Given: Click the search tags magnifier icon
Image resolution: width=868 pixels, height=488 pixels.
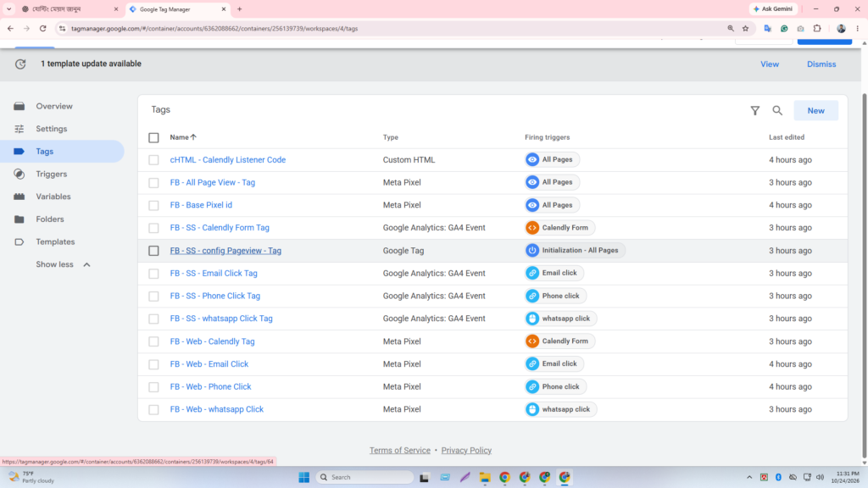Looking at the screenshot, I should pos(777,111).
